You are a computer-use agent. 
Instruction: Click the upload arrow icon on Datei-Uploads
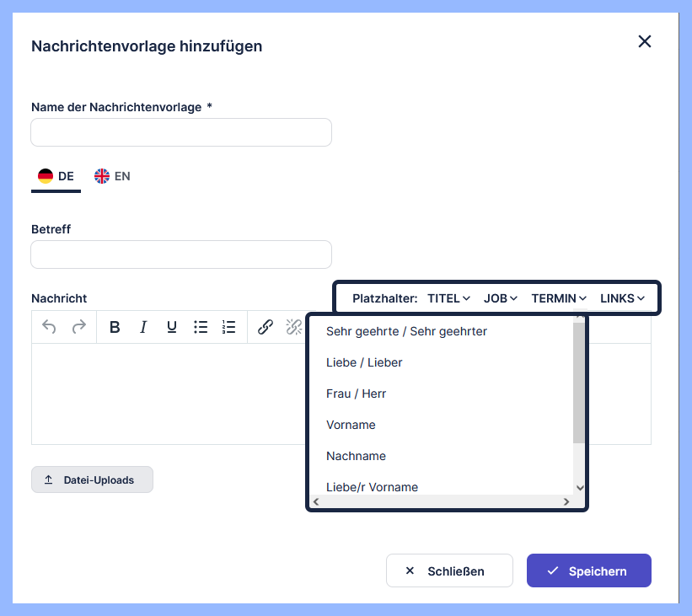pyautogui.click(x=48, y=479)
